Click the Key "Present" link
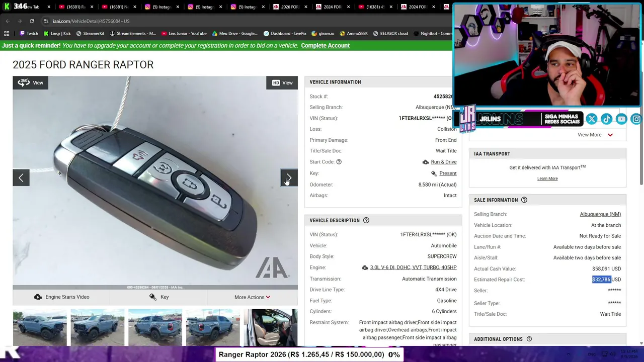The width and height of the screenshot is (644, 362). (448, 173)
